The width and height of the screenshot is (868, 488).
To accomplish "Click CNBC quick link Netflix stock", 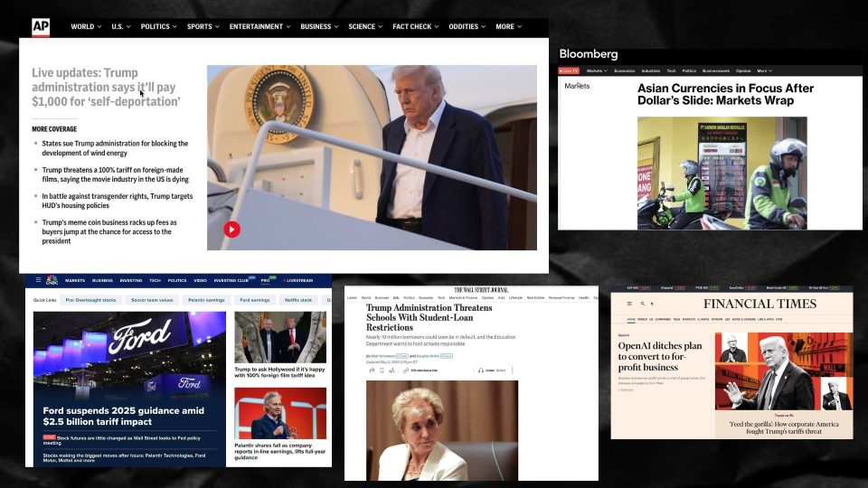I will (298, 300).
